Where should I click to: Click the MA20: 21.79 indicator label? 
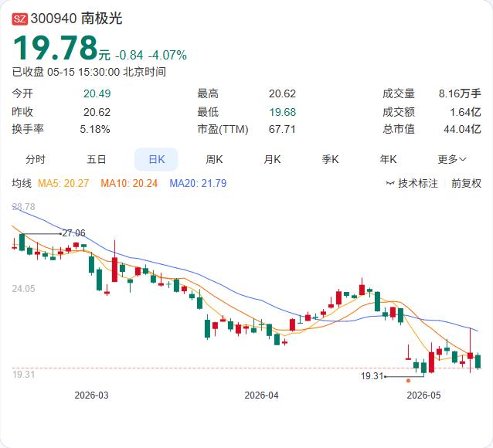tap(198, 183)
